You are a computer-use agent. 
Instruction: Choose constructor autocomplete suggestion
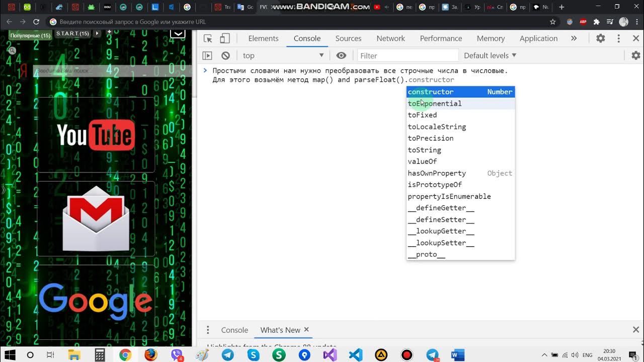click(460, 92)
